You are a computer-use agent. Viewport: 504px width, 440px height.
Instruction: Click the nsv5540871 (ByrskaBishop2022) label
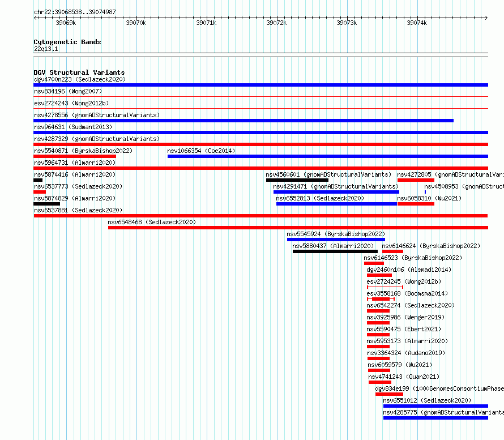coord(83,151)
